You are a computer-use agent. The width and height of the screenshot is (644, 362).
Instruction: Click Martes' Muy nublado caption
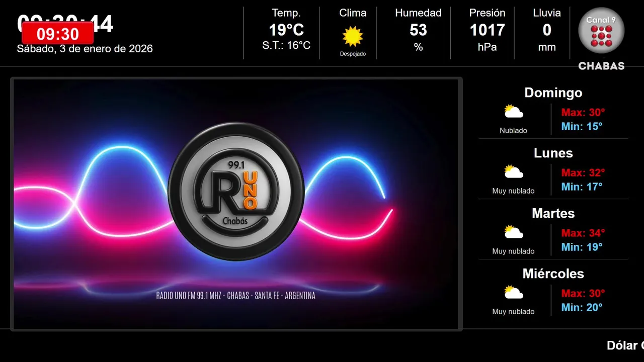coord(514,251)
